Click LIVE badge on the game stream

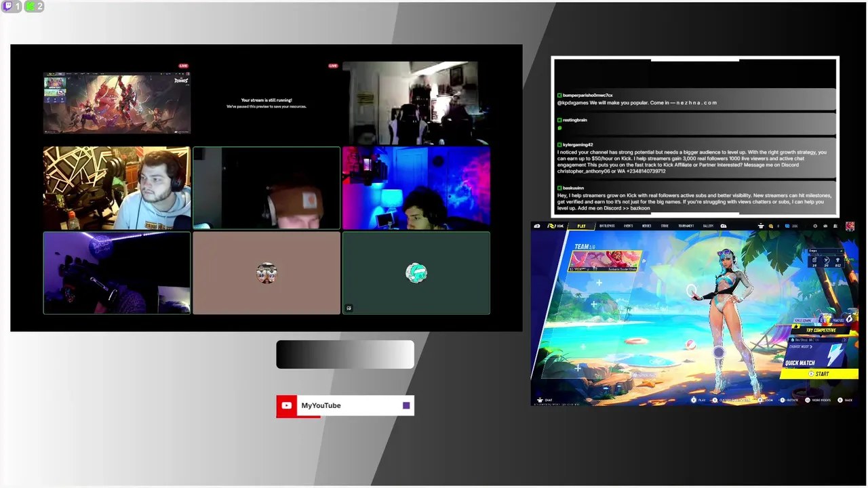click(184, 66)
